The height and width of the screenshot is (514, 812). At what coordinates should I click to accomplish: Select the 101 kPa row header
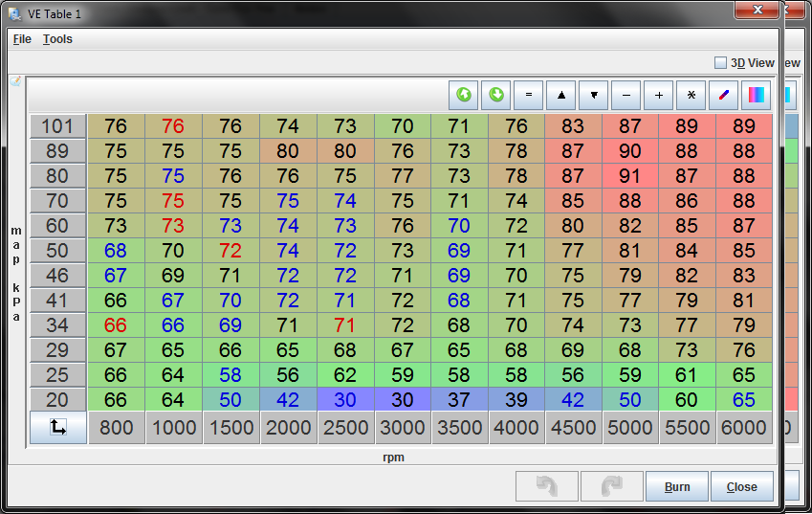pyautogui.click(x=57, y=126)
